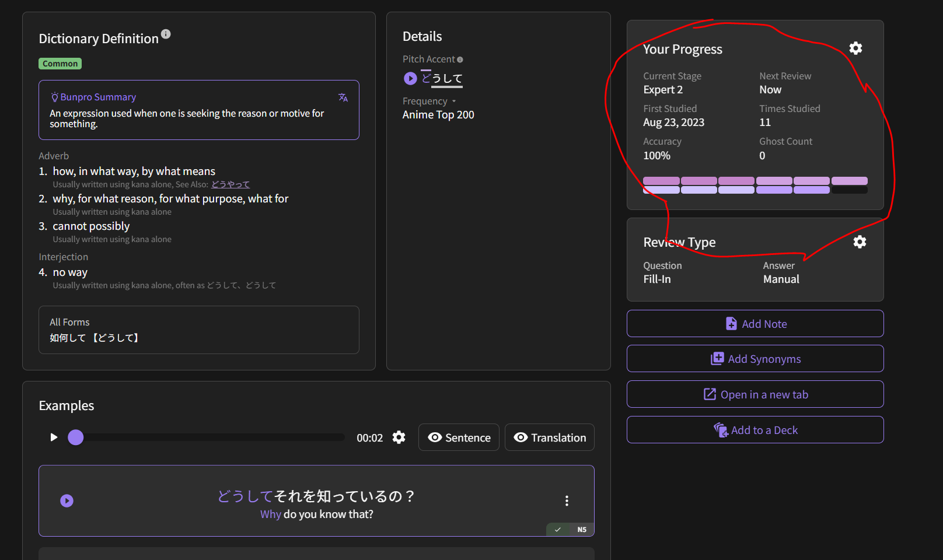Open the example sentence three-dot menu
Viewport: 943px width, 560px height.
pyautogui.click(x=567, y=501)
